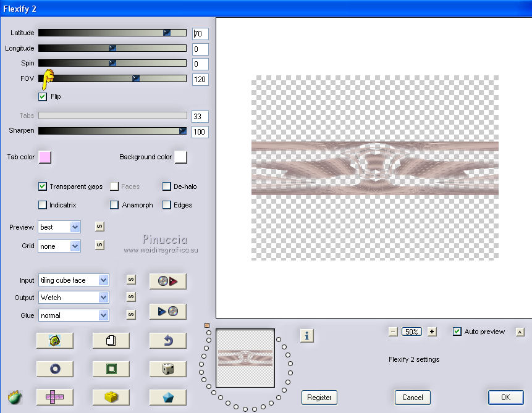Image resolution: width=532 pixels, height=413 pixels.
Task: Enable the De-halo checkbox
Action: pyautogui.click(x=167, y=186)
